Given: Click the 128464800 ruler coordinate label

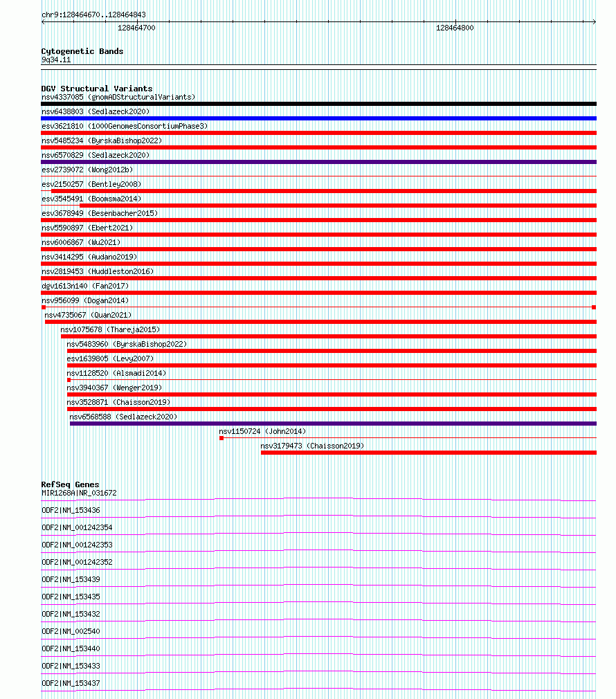Looking at the screenshot, I should 455,28.
